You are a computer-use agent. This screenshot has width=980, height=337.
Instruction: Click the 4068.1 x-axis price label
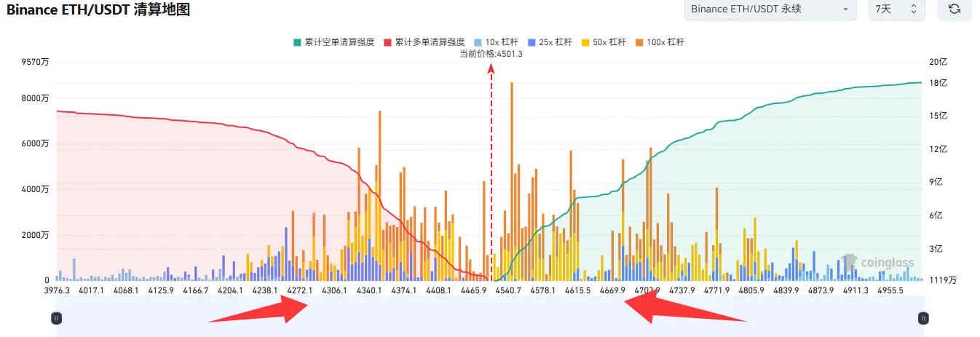coord(126,290)
